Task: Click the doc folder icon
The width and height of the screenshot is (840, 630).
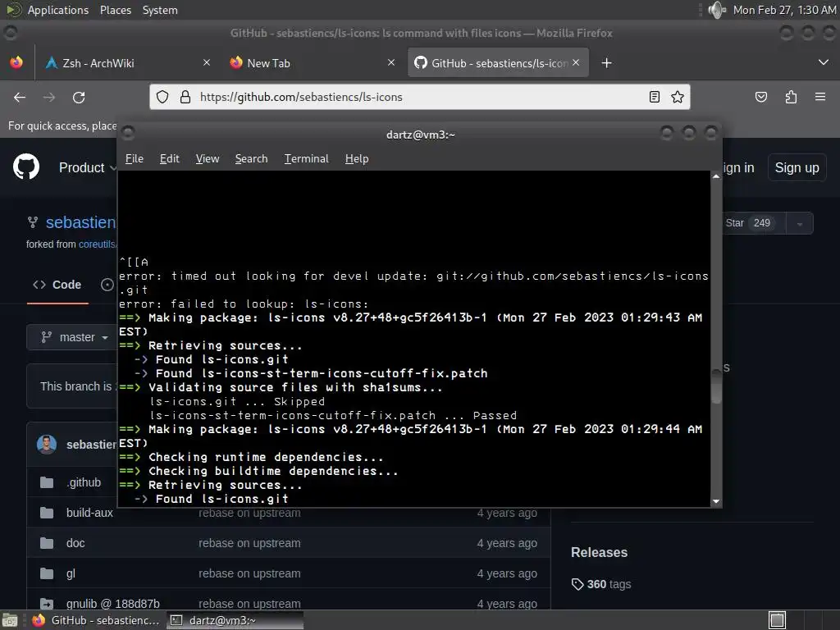Action: click(47, 543)
